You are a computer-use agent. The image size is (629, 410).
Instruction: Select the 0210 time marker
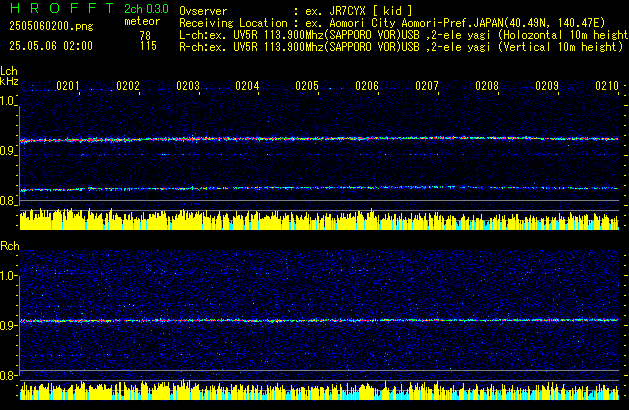coord(607,86)
